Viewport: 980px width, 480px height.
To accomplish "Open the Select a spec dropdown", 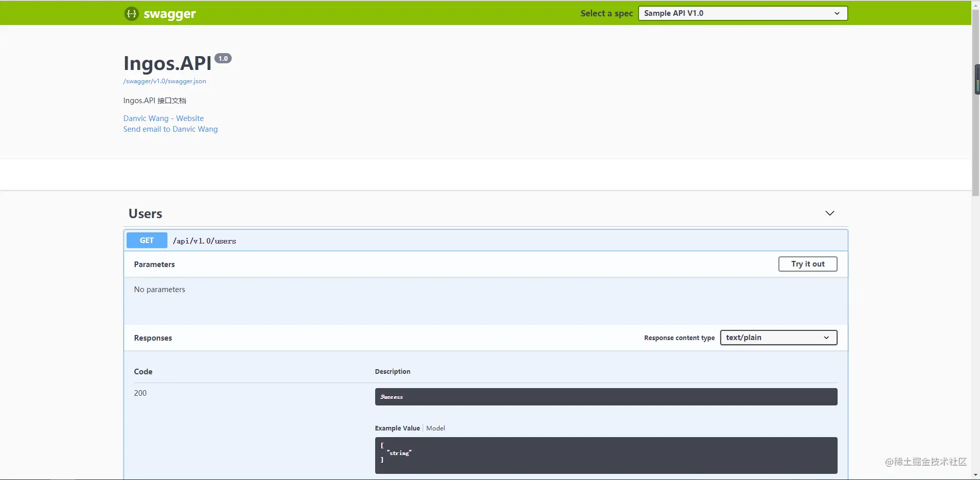I will coord(743,13).
